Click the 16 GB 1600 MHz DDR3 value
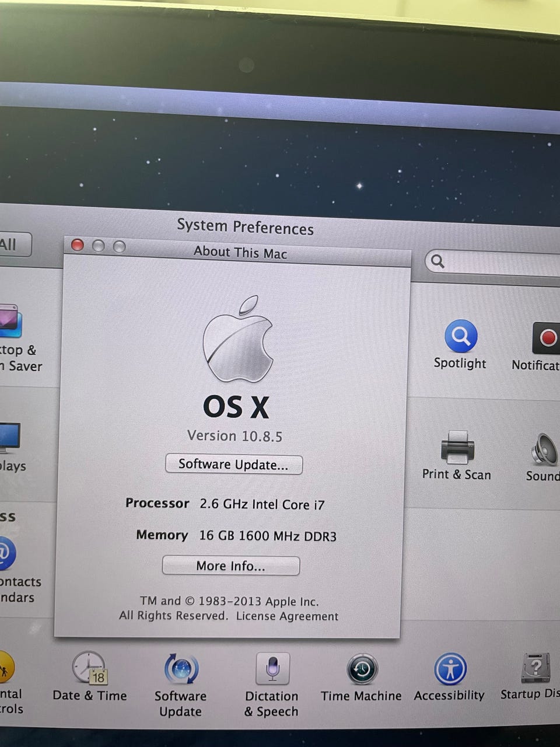The image size is (560, 747). (x=268, y=536)
